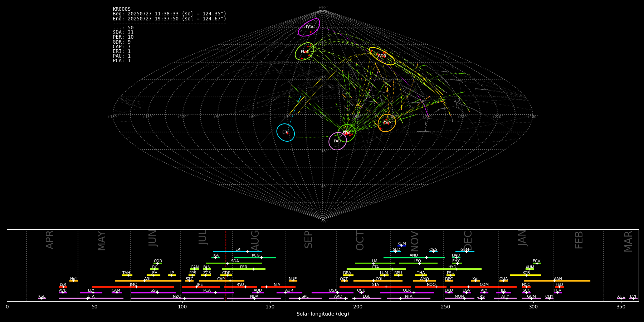
Task: Click the NIA shower bar
Action: click(278, 287)
